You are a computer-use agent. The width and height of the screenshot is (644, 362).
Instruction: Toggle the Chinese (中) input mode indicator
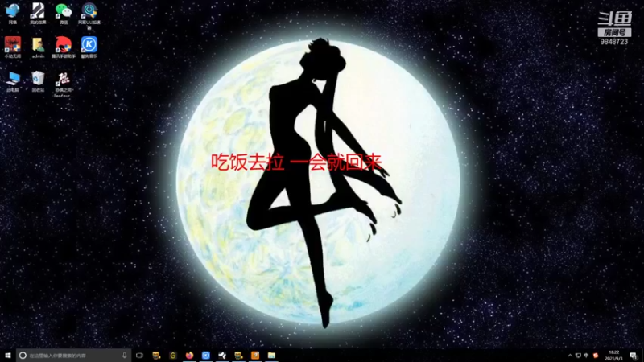click(x=587, y=356)
